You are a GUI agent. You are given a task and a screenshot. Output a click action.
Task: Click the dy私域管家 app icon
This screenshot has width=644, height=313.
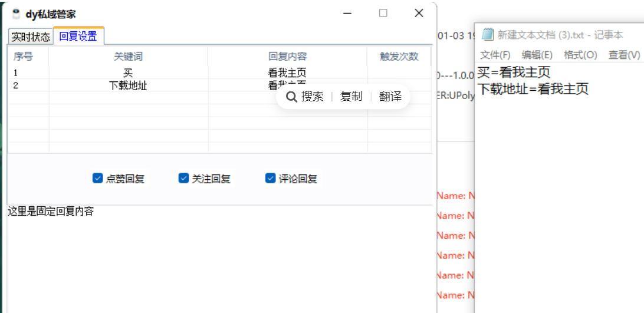[x=16, y=14]
